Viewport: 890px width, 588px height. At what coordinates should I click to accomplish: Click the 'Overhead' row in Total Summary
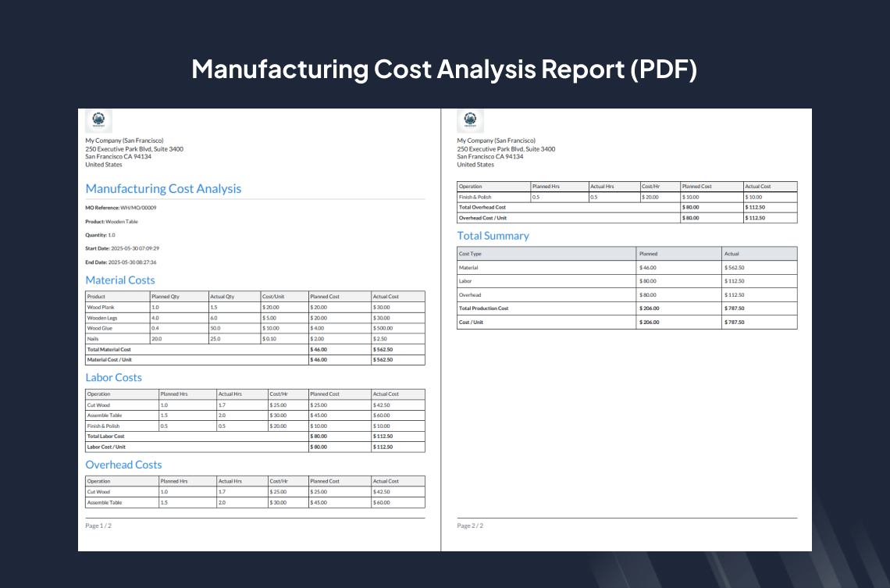click(x=627, y=294)
